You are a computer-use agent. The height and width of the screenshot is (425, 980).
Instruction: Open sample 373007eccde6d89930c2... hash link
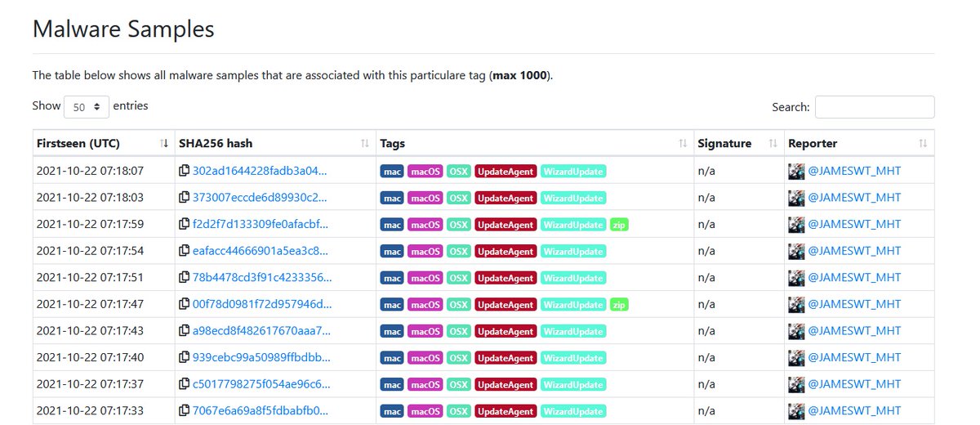click(261, 198)
